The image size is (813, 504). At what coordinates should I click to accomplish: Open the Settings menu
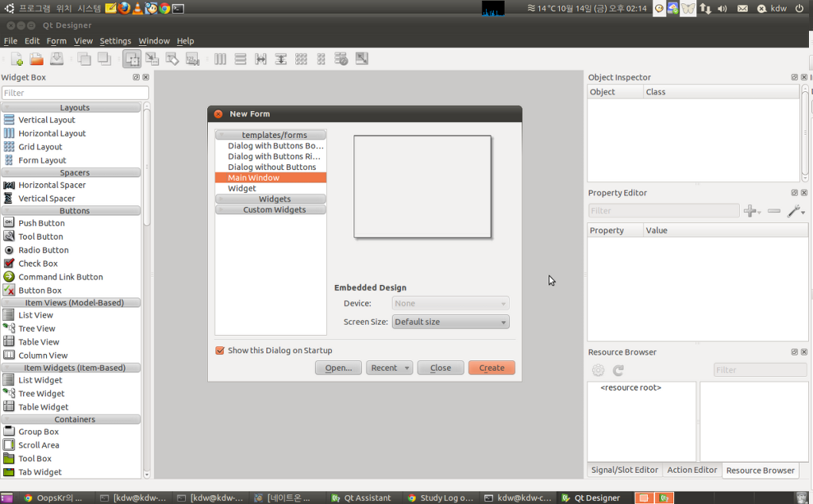[x=115, y=41]
